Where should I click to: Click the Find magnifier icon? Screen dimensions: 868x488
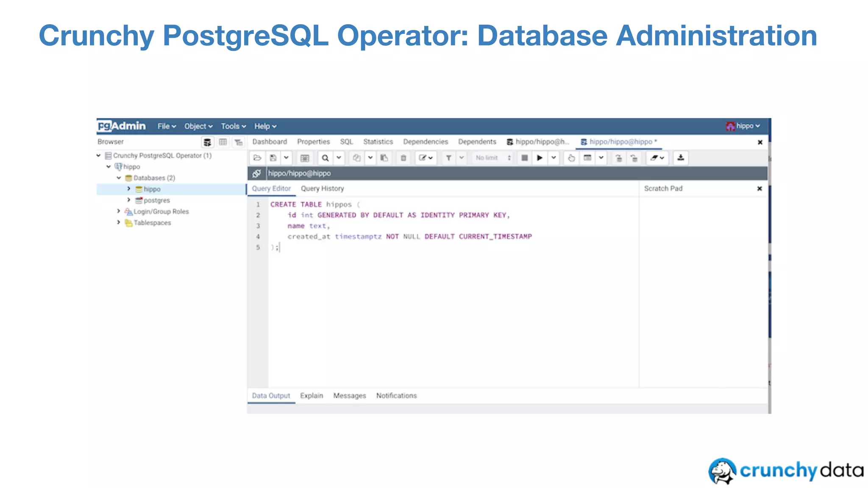[325, 158]
